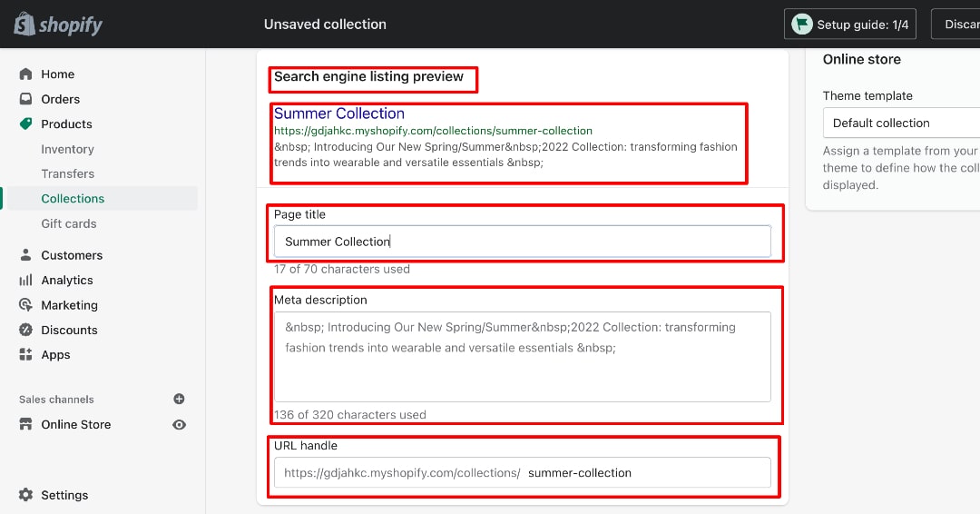Click 'Search engine listing preview' heading
The height and width of the screenshot is (514, 980).
368,76
